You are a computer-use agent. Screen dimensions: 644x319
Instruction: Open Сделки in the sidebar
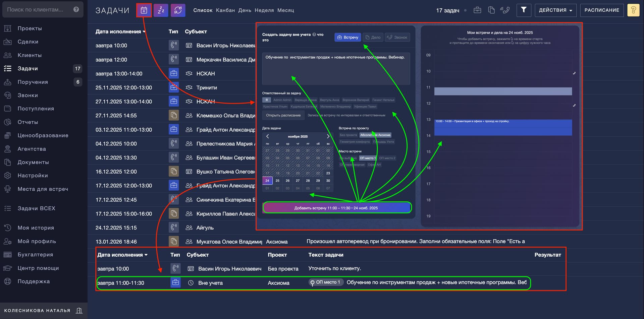point(28,42)
